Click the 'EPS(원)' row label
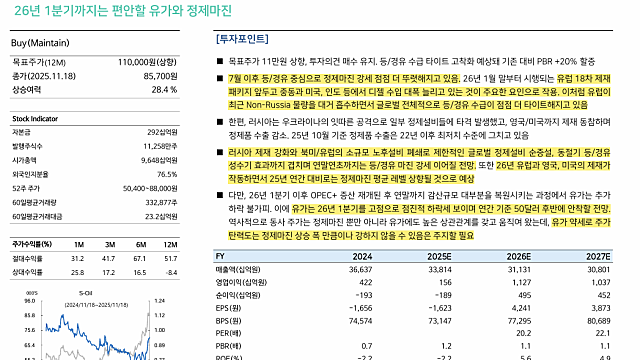The width and height of the screenshot is (640, 360). tap(228, 308)
